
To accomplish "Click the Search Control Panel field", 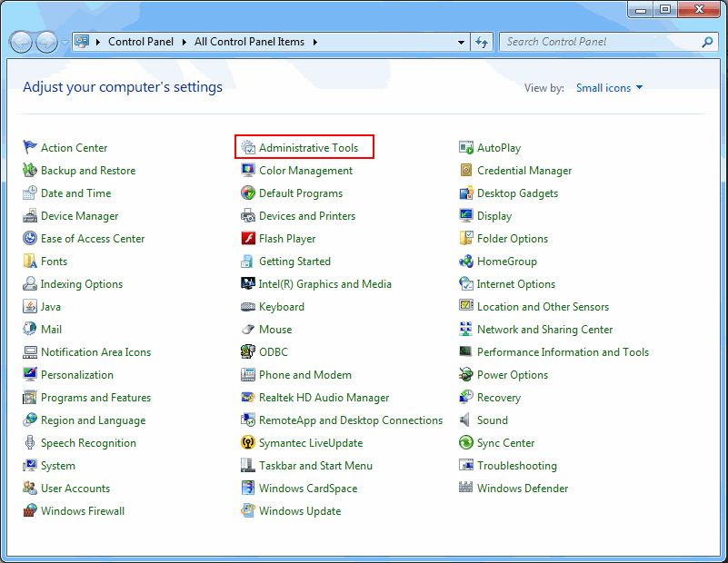I will tap(609, 42).
